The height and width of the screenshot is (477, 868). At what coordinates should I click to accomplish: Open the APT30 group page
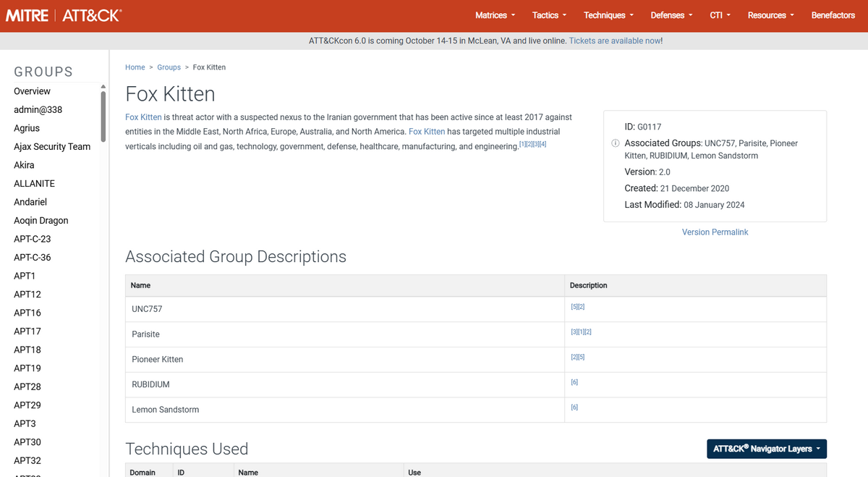tap(27, 442)
